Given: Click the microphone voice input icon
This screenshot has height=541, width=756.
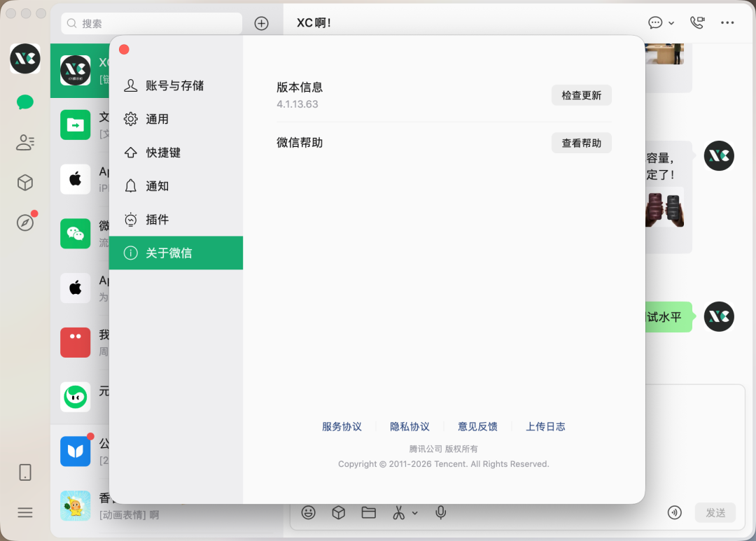Looking at the screenshot, I should pyautogui.click(x=441, y=512).
